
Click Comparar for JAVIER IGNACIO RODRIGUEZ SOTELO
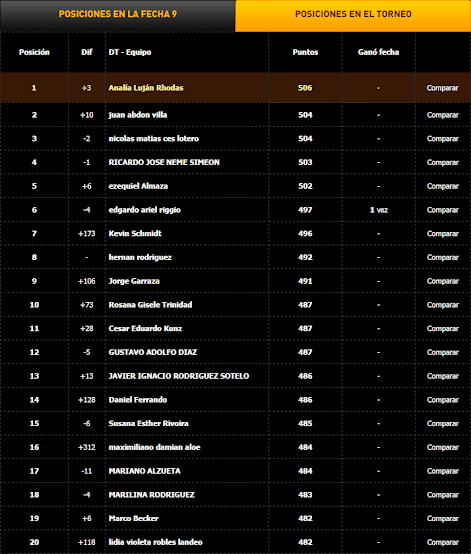(442, 376)
